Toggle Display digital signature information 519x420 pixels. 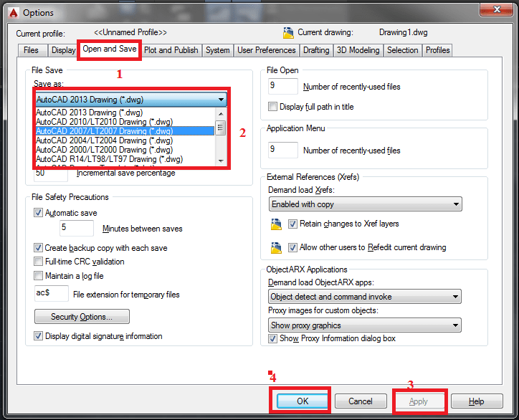click(39, 336)
